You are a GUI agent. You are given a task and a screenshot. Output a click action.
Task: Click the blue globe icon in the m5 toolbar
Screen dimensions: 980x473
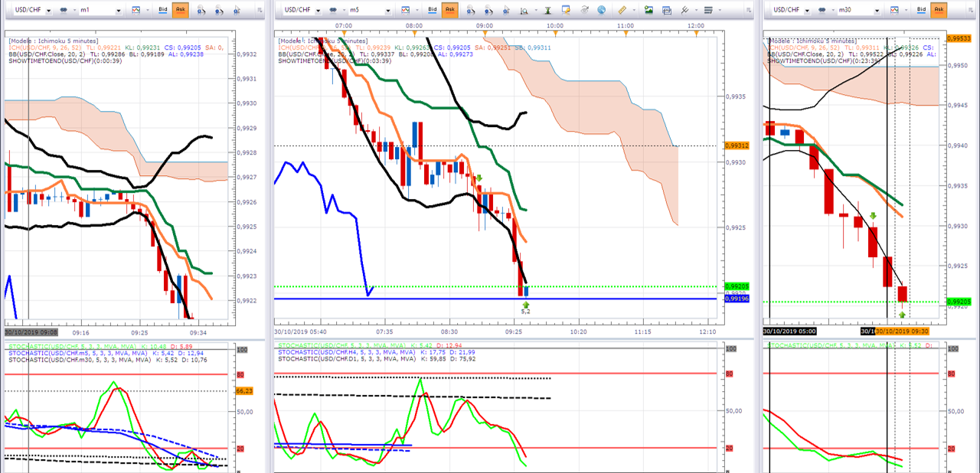point(601,10)
